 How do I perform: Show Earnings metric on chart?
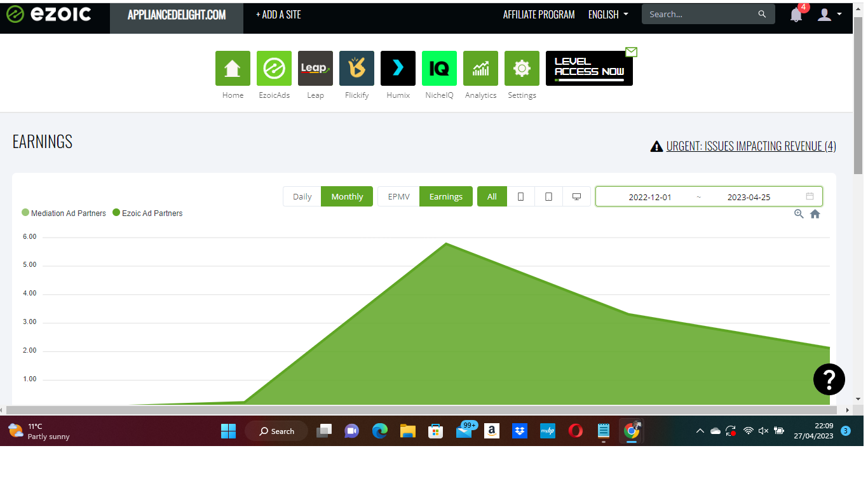tap(446, 196)
